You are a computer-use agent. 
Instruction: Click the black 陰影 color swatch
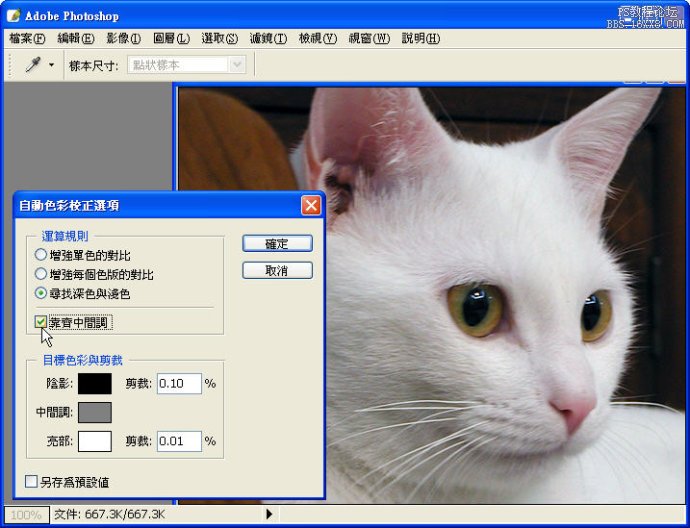[x=95, y=383]
